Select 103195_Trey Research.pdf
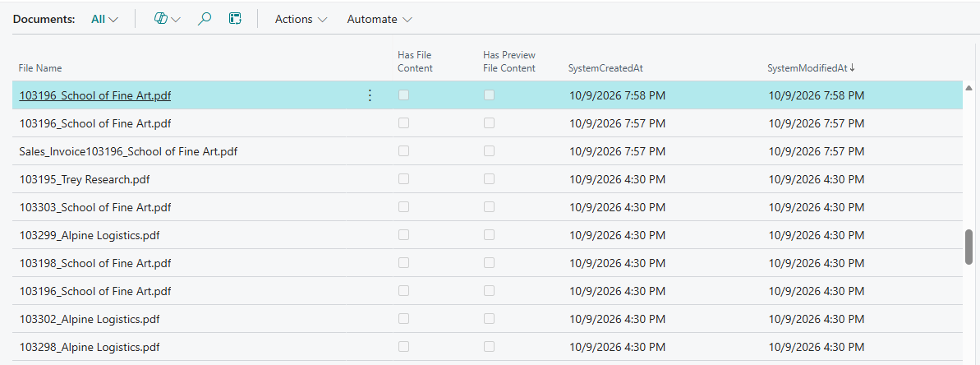Image resolution: width=980 pixels, height=365 pixels. 85,179
